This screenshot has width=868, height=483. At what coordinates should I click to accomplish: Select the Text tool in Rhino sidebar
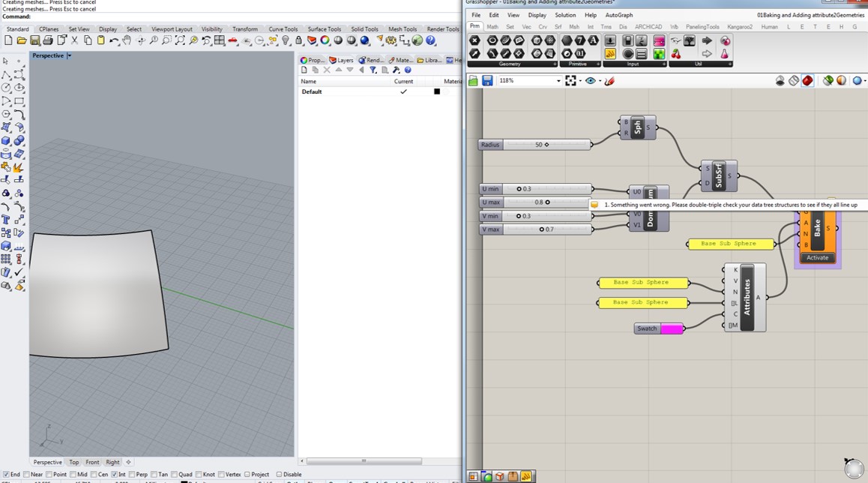[x=6, y=219]
